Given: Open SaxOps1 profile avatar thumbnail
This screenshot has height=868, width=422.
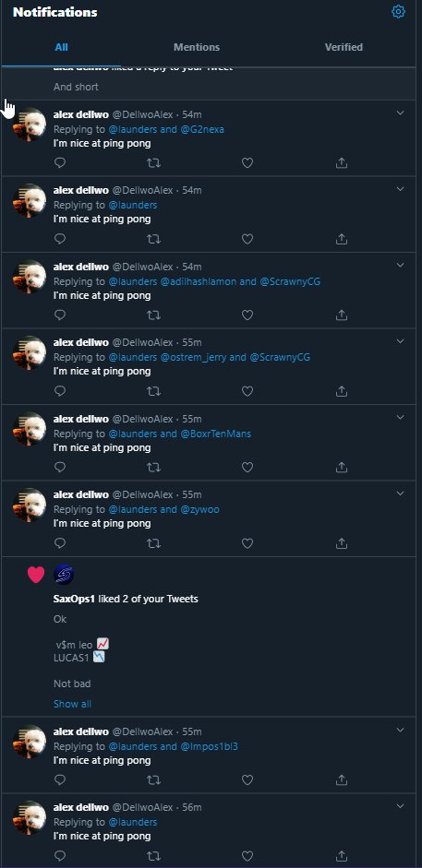Looking at the screenshot, I should coord(64,575).
